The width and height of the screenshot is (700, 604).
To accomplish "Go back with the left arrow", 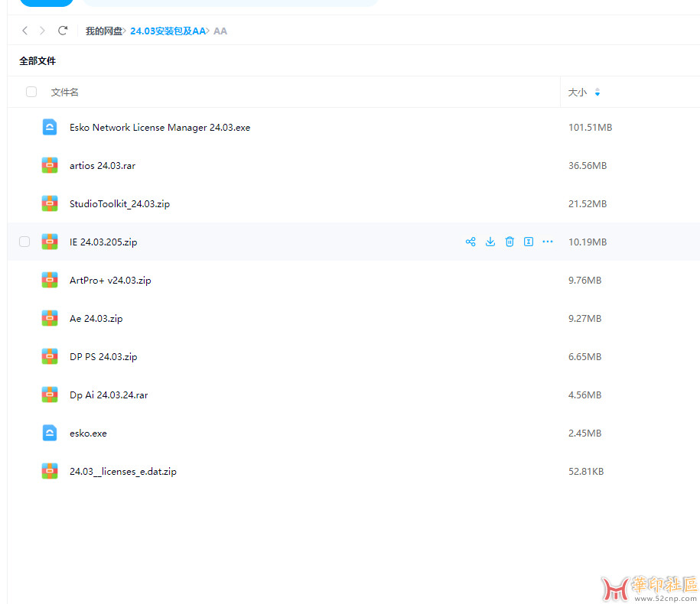I will 25,31.
